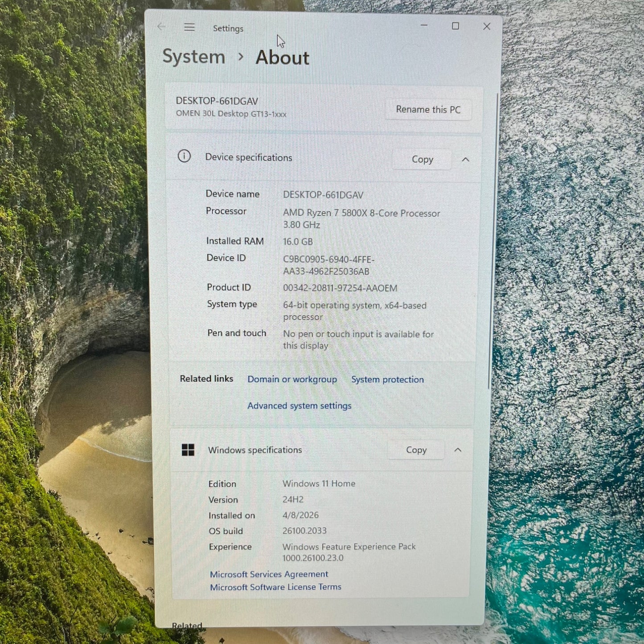Select the OS build value 26100.2033
This screenshot has width=644, height=644.
(304, 531)
